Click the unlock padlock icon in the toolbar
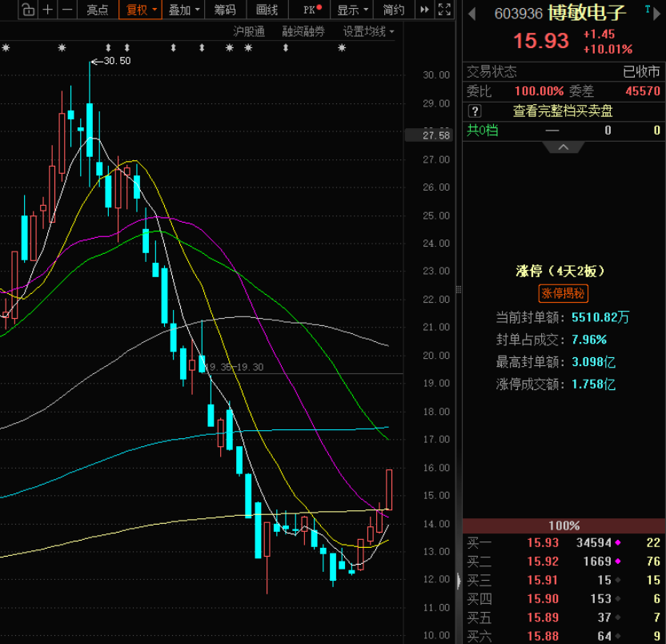The width and height of the screenshot is (666, 644). tap(28, 10)
